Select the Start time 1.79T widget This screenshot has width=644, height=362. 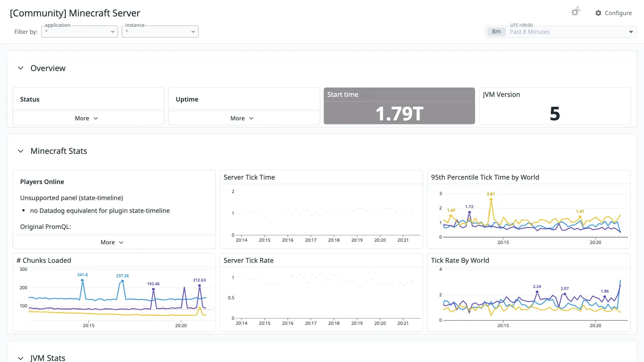coord(399,106)
